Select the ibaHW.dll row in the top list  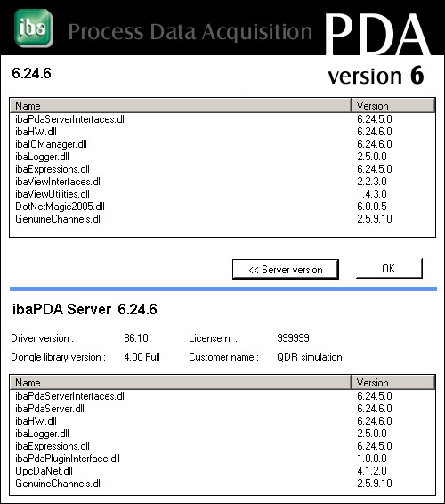coord(222,132)
